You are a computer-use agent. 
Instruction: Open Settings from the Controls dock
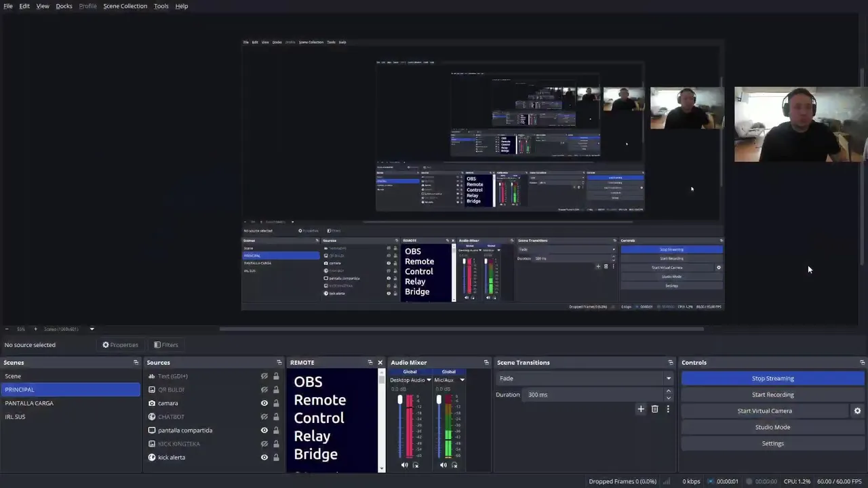click(772, 443)
